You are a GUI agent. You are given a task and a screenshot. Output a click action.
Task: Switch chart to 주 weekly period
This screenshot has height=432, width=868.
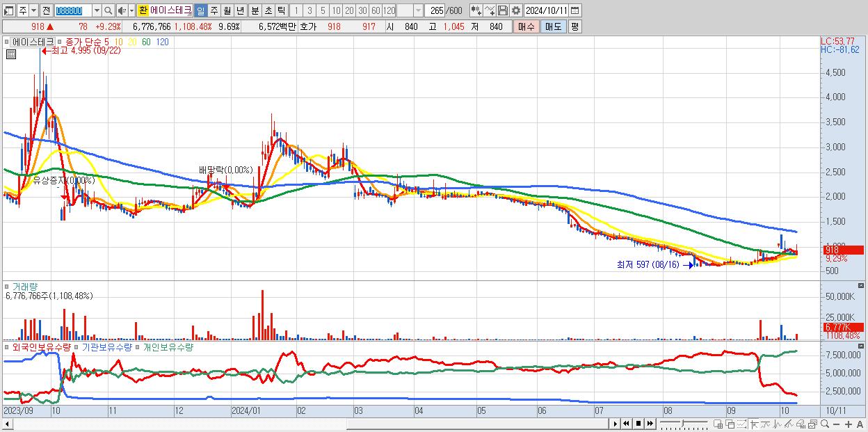click(214, 10)
